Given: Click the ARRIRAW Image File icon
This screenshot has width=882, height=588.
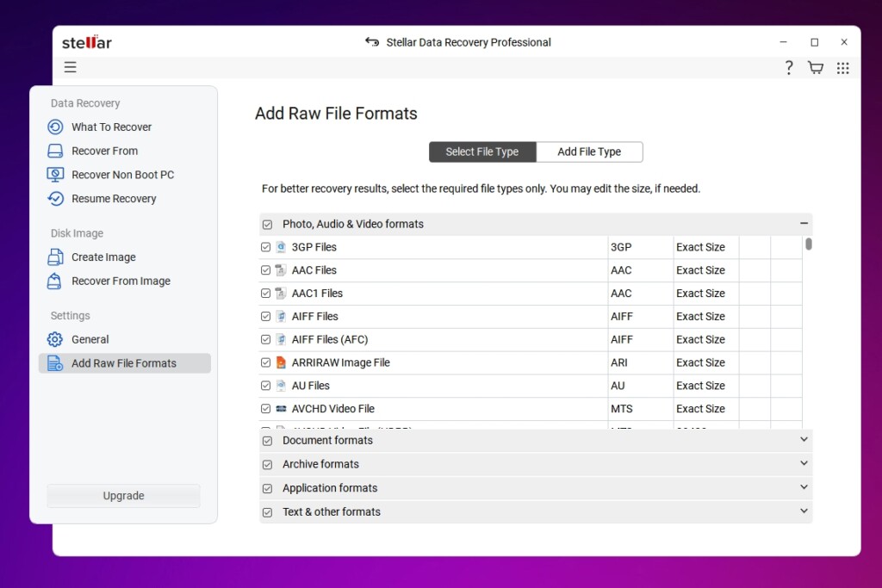Looking at the screenshot, I should [281, 362].
